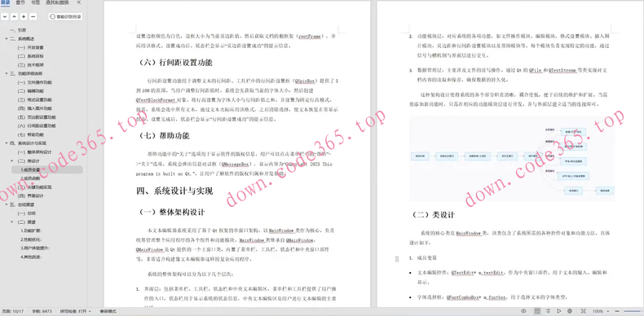Image resolution: width=644 pixels, height=316 pixels.
Task: Select outline entry 2.性能优化：
Action: [x=31, y=239]
